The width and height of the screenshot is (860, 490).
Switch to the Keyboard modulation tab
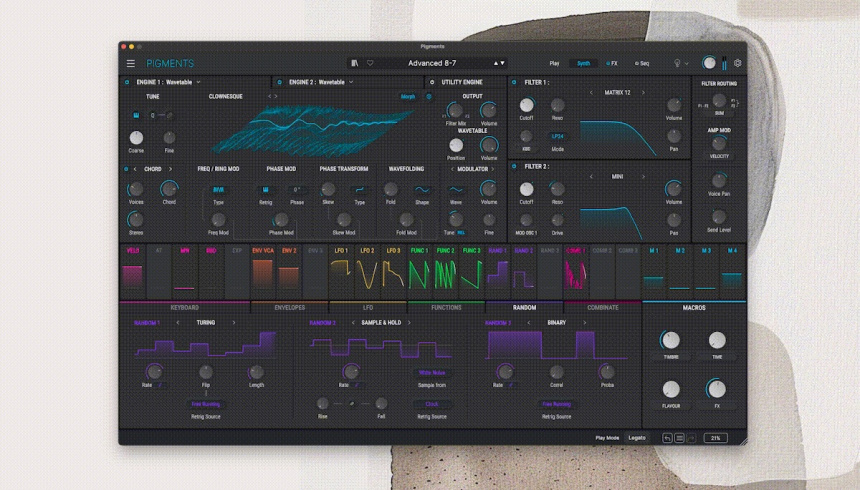pyautogui.click(x=185, y=308)
